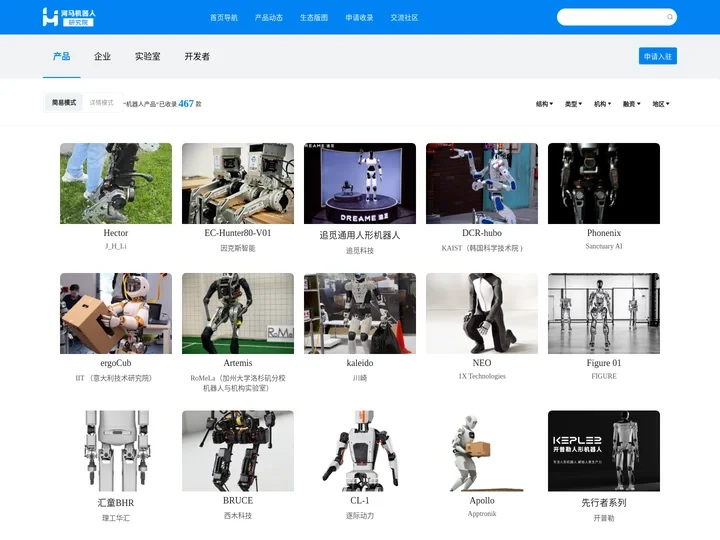The height and width of the screenshot is (540, 720).
Task: Open 交流社区 in top navigation
Action: click(x=404, y=17)
